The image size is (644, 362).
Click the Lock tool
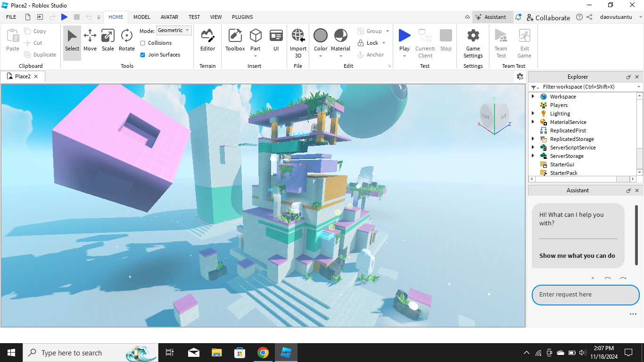coord(368,43)
